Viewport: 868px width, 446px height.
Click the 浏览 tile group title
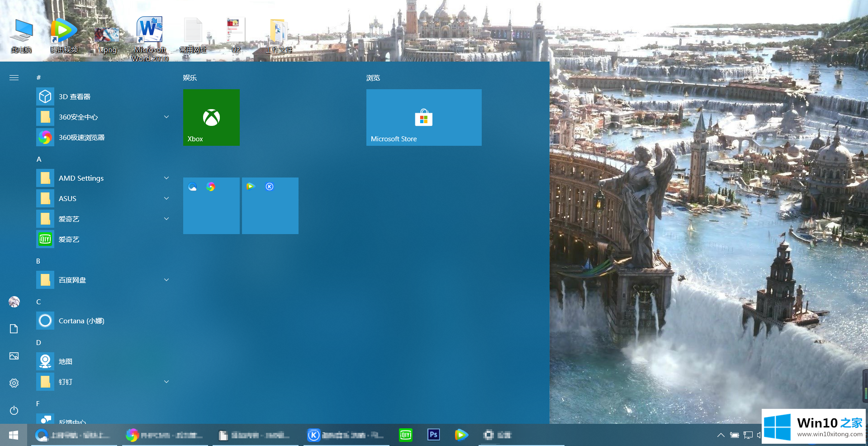pyautogui.click(x=373, y=78)
